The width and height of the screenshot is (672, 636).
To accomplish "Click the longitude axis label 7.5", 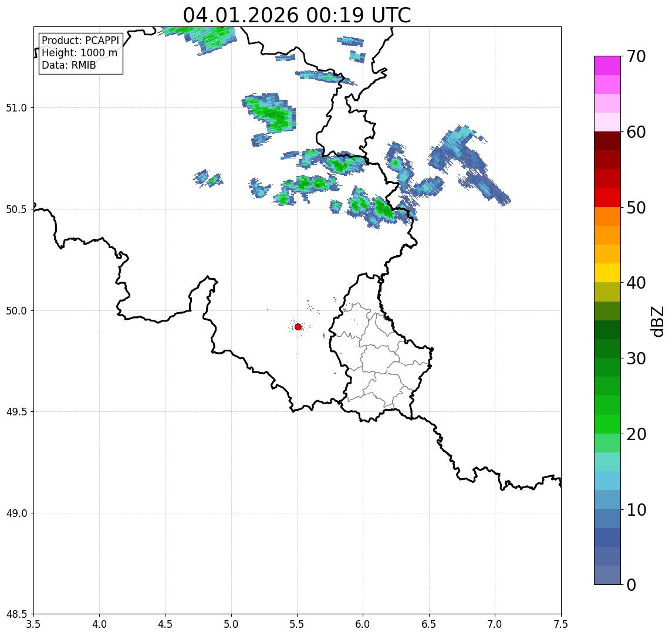I will pos(561,624).
